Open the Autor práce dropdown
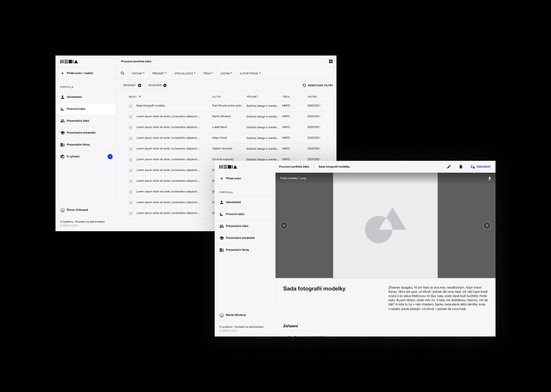 point(250,73)
